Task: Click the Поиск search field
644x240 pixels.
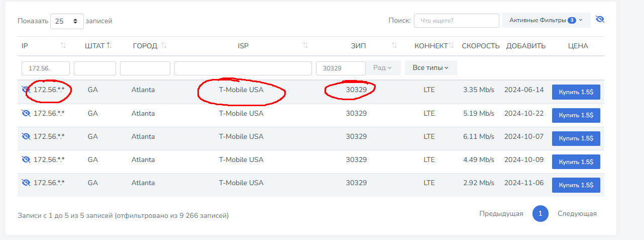Action: 456,21
